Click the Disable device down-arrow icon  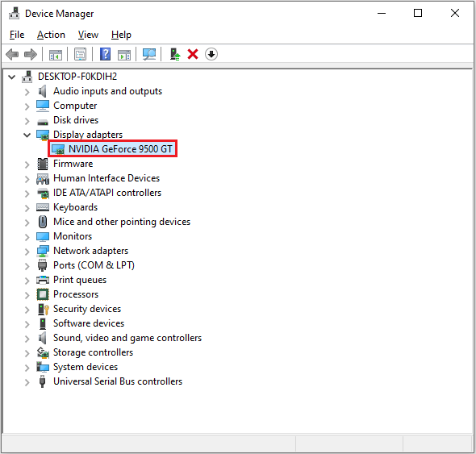[x=211, y=55]
